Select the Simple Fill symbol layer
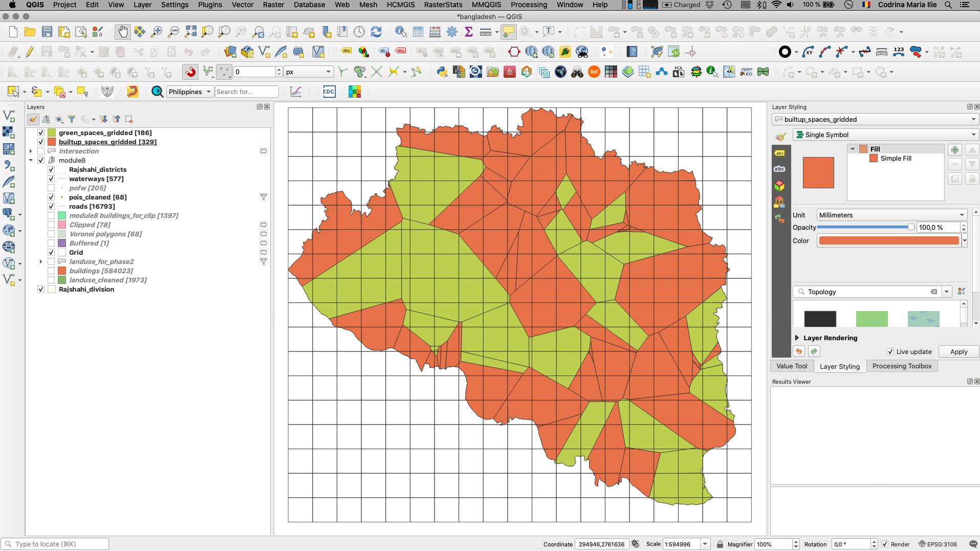This screenshot has height=551, width=980. (x=896, y=159)
